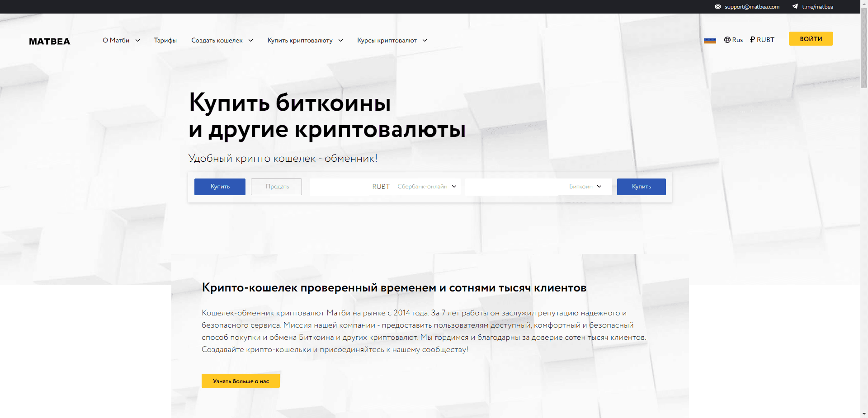
Task: Click the Узнать больше о нас button
Action: click(241, 380)
